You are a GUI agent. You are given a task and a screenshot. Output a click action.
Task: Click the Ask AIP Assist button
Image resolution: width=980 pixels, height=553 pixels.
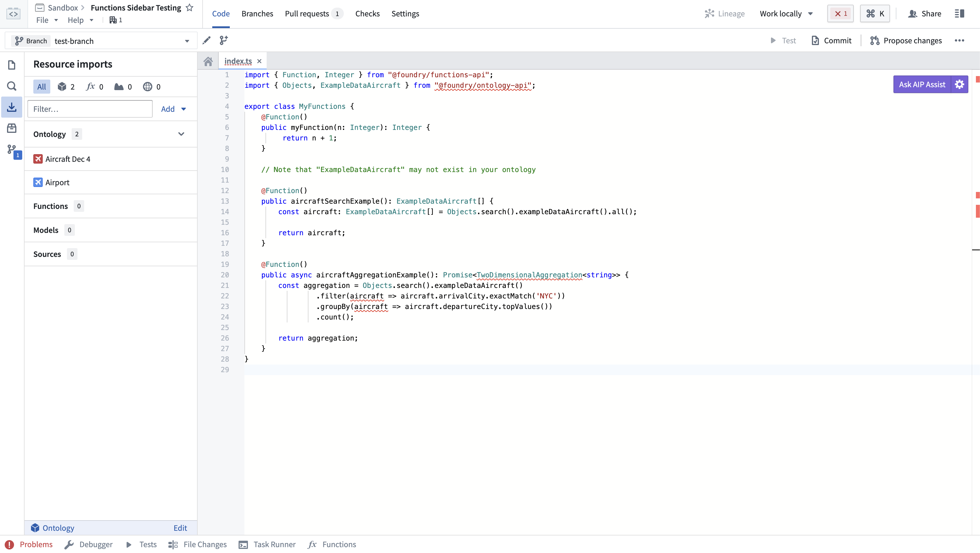[x=922, y=85]
